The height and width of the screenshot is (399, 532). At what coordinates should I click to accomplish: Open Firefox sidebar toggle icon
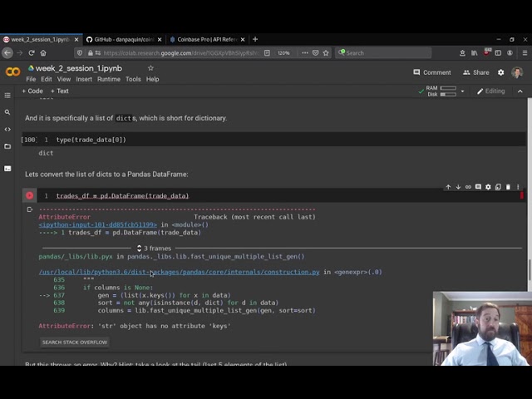[x=498, y=53]
